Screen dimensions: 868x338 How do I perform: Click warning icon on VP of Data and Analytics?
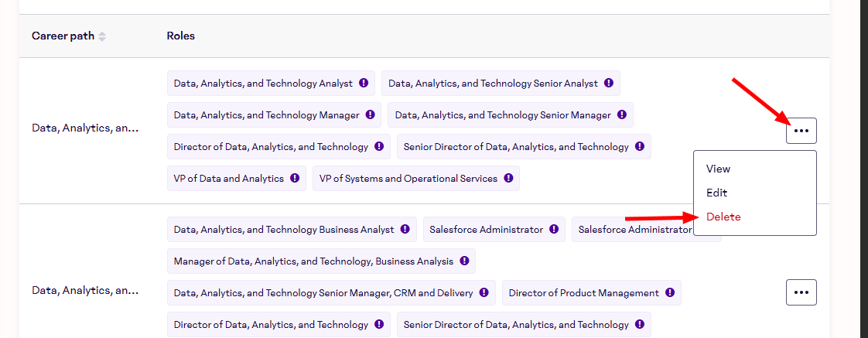tap(295, 179)
